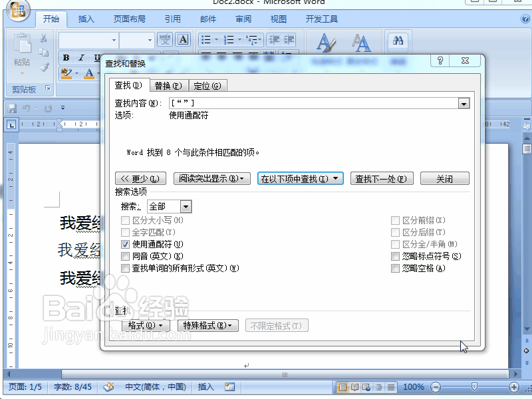Apply orange font color A
This screenshot has height=399, width=532.
89,73
